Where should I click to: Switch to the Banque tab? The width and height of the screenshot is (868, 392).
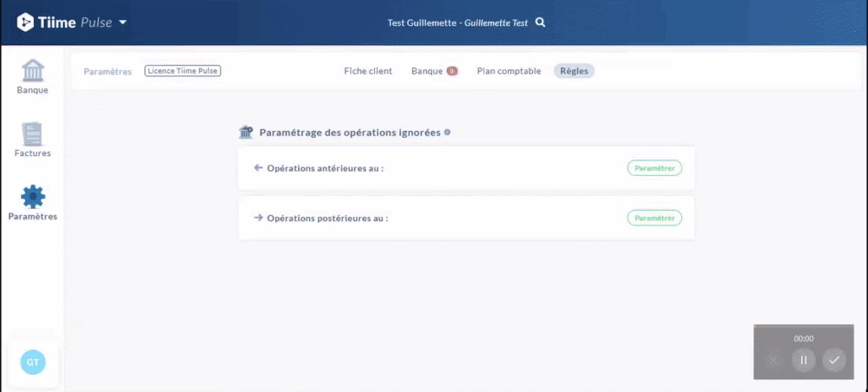(427, 71)
